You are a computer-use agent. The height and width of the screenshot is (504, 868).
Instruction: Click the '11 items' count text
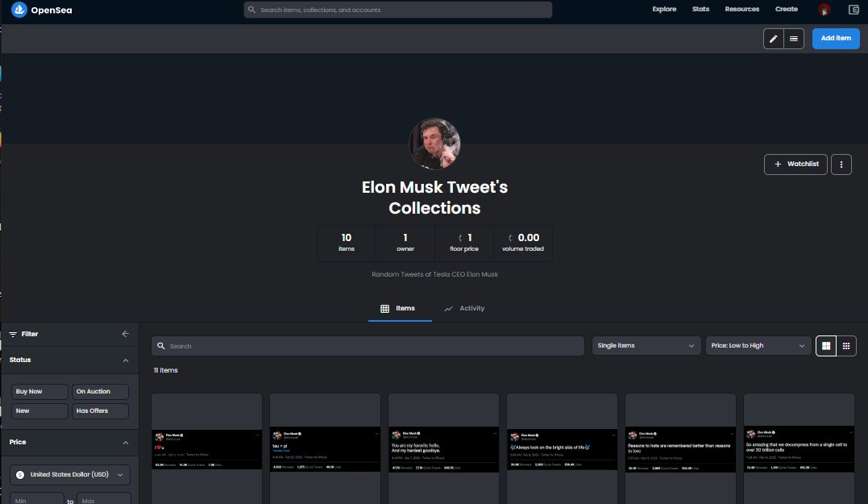point(165,370)
